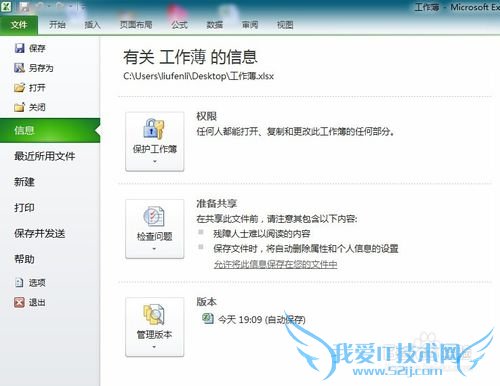Open the 文件 (File) tab

(x=19, y=25)
